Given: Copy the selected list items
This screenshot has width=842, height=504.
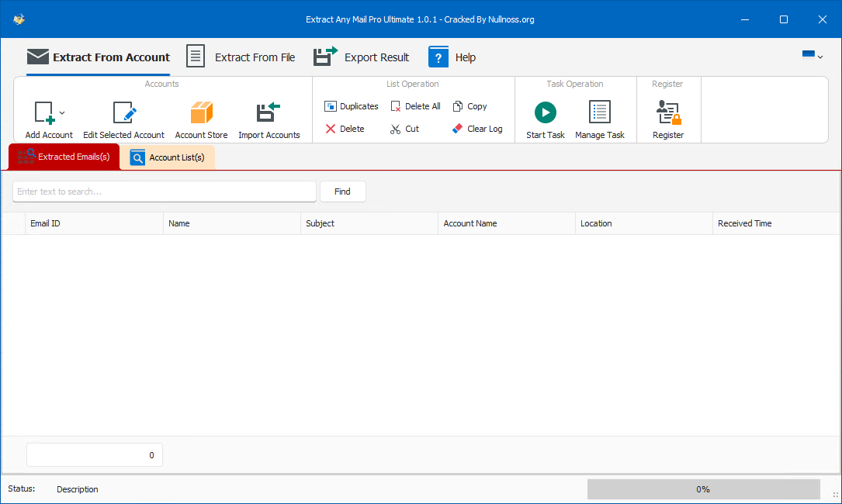Looking at the screenshot, I should [470, 106].
